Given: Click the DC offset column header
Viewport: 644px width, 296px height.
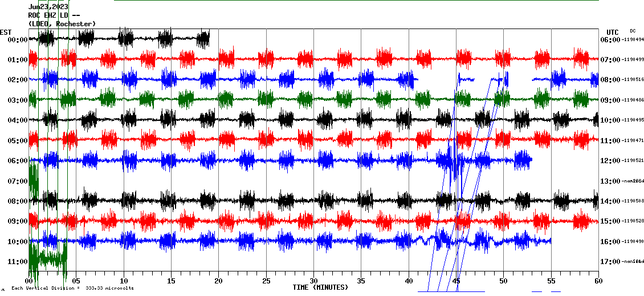Looking at the screenshot, I should click(633, 31).
